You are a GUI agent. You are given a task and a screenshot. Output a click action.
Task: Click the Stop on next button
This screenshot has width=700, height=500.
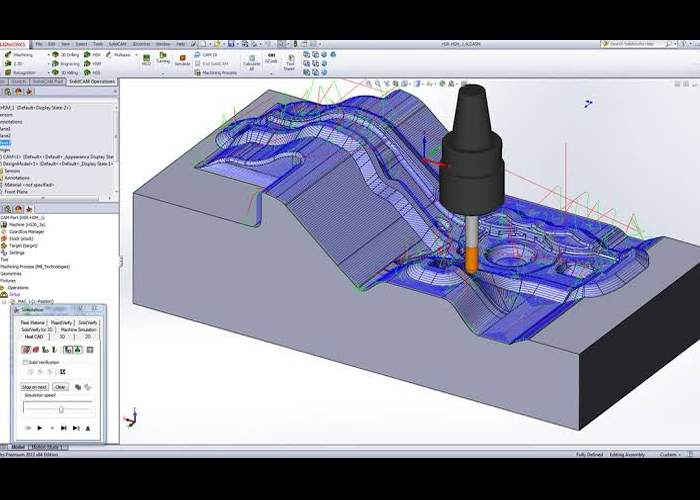(35, 386)
